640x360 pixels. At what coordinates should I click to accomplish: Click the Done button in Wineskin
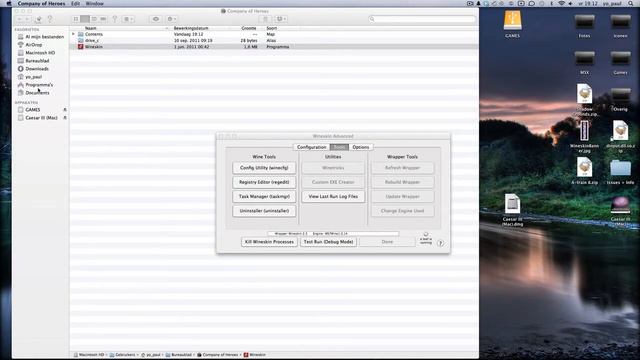click(387, 242)
